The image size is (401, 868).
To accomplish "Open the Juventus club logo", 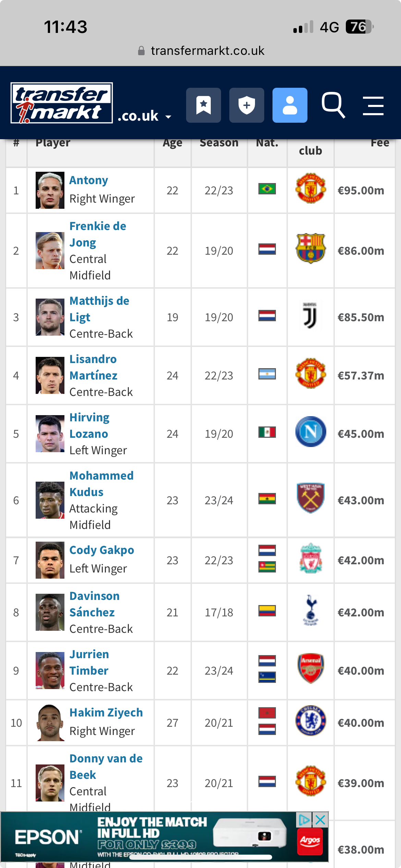I will click(311, 315).
